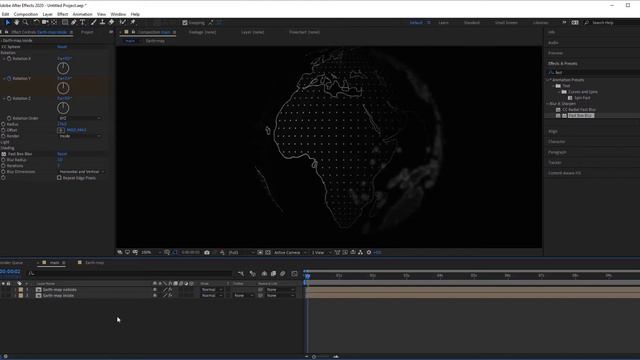The image size is (640, 360).
Task: Toggle Fast Box Blur effect switch
Action: point(4,154)
